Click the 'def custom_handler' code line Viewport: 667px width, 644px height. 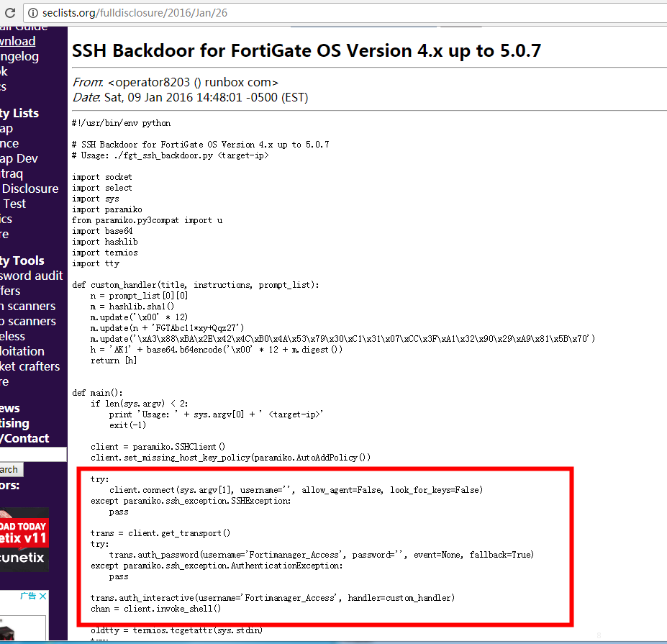coord(196,285)
